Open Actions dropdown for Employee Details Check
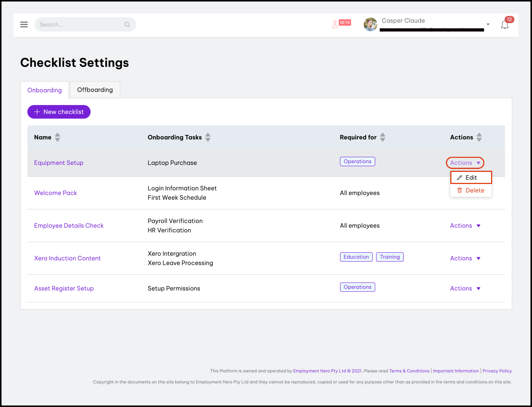This screenshot has height=407, width=532. (x=465, y=226)
